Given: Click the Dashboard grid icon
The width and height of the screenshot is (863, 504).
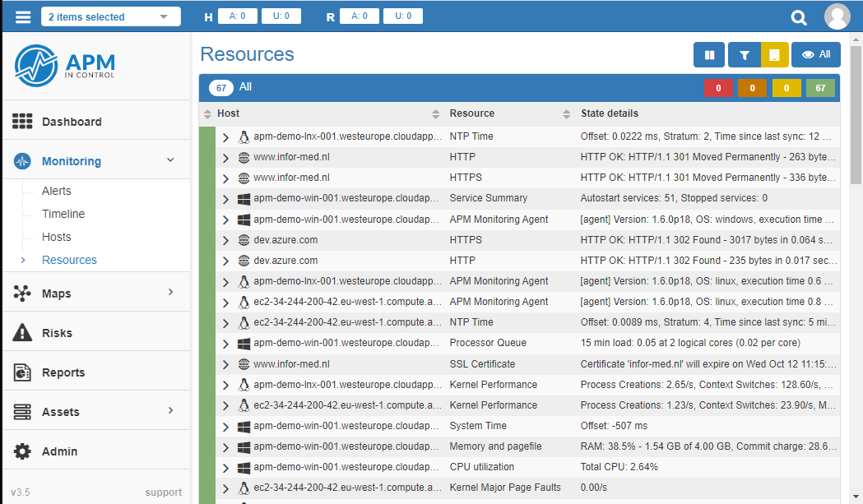Looking at the screenshot, I should [x=22, y=122].
